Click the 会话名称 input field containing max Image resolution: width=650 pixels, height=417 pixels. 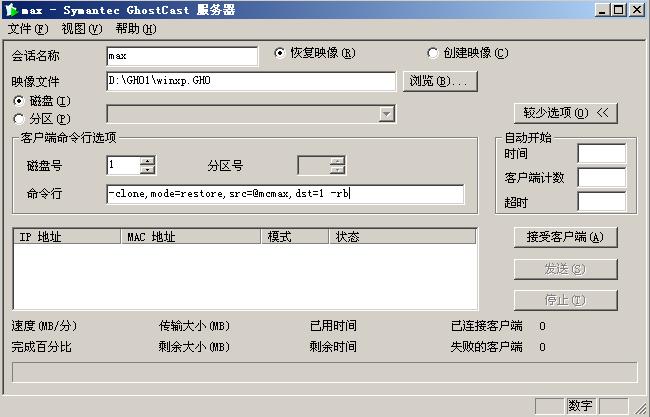click(x=182, y=56)
